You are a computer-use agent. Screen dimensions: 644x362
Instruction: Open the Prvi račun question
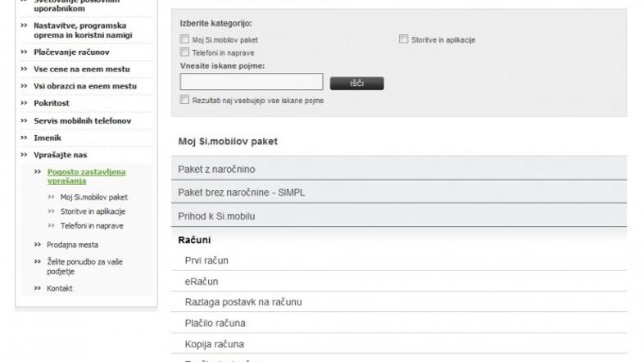click(x=206, y=260)
